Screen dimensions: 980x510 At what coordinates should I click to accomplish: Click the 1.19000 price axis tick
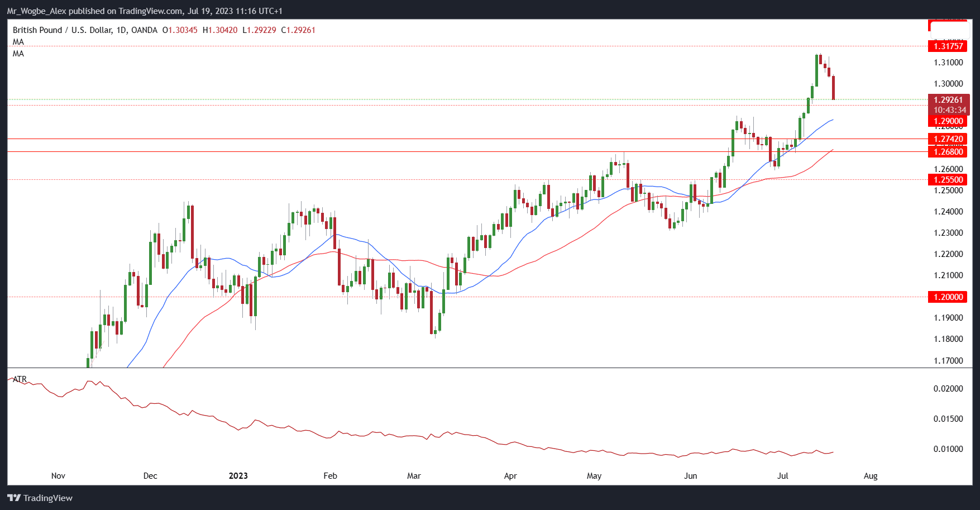[x=948, y=318]
